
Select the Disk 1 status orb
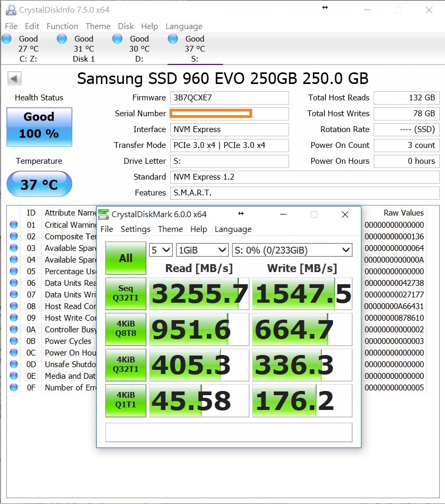coord(62,39)
